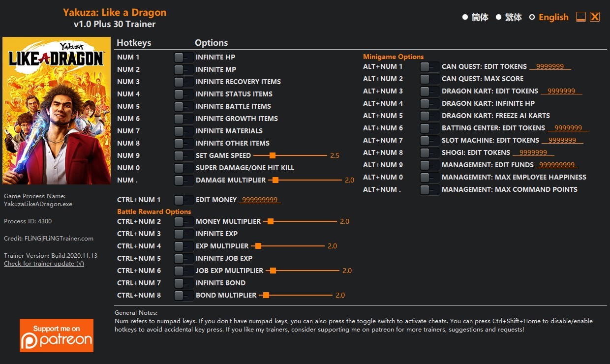Toggle the Infinite HP switch
This screenshot has height=364, width=610.
[183, 57]
